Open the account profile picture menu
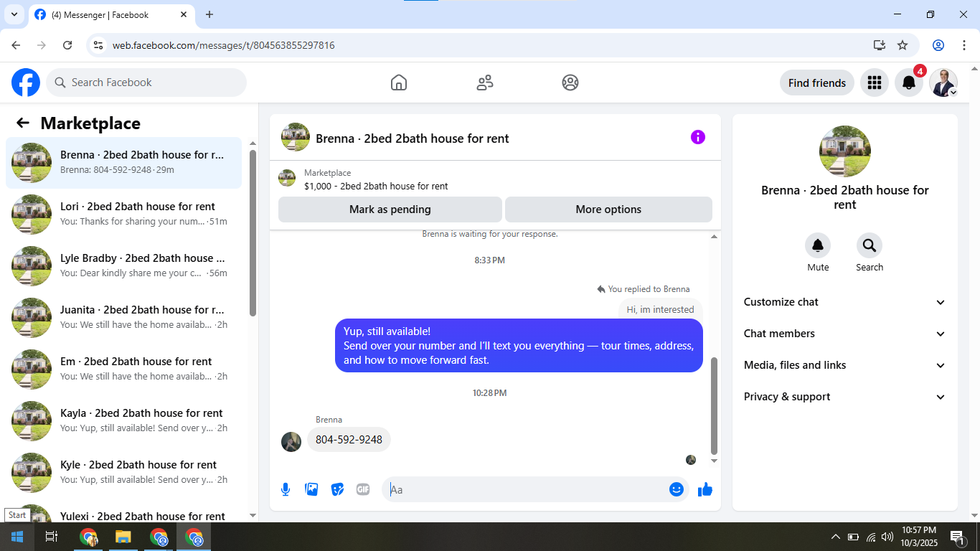This screenshot has height=551, width=980. [x=943, y=83]
